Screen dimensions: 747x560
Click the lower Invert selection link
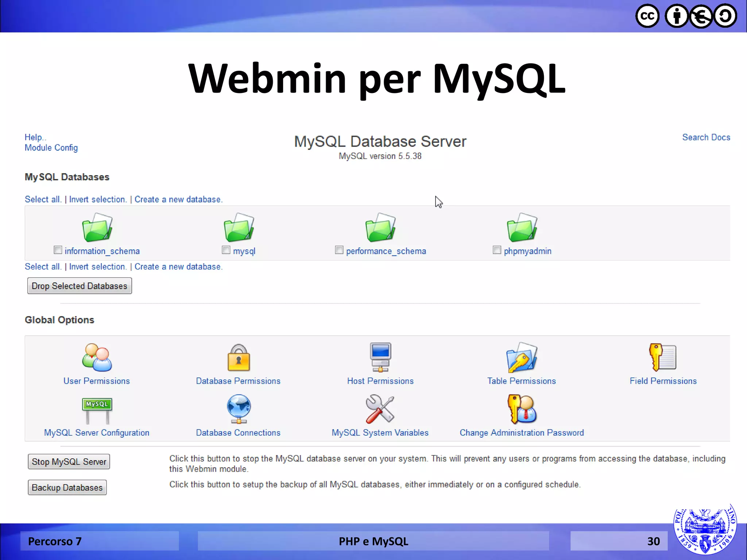click(x=98, y=267)
